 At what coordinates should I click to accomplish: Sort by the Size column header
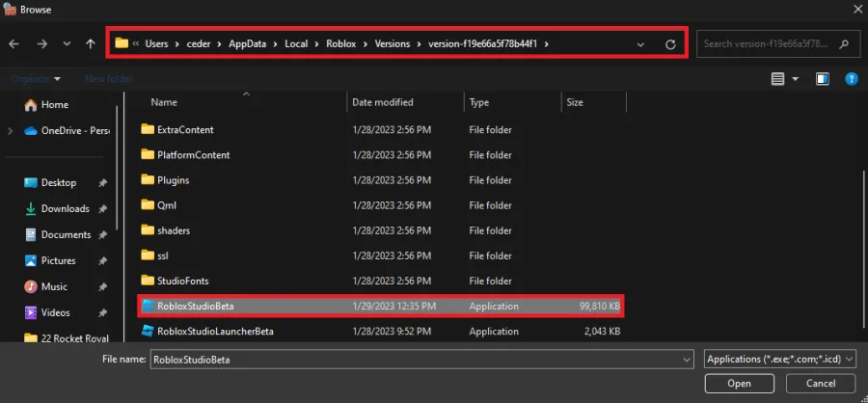[575, 102]
